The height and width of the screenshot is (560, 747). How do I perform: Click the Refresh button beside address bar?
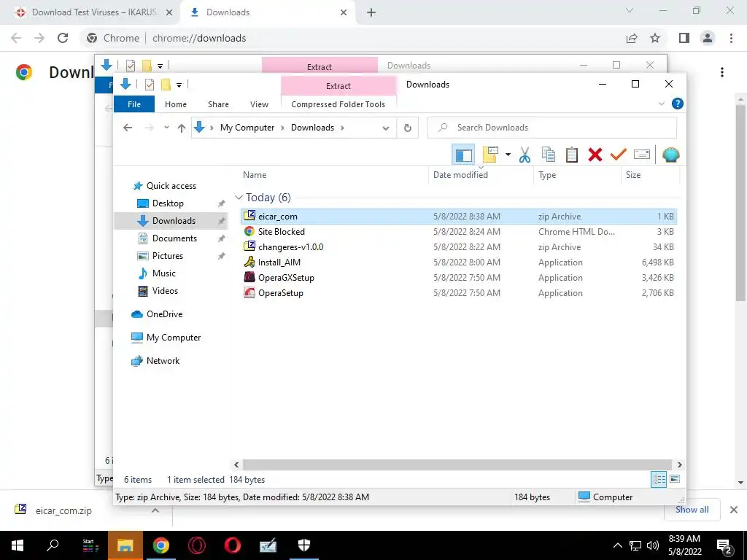coord(407,128)
